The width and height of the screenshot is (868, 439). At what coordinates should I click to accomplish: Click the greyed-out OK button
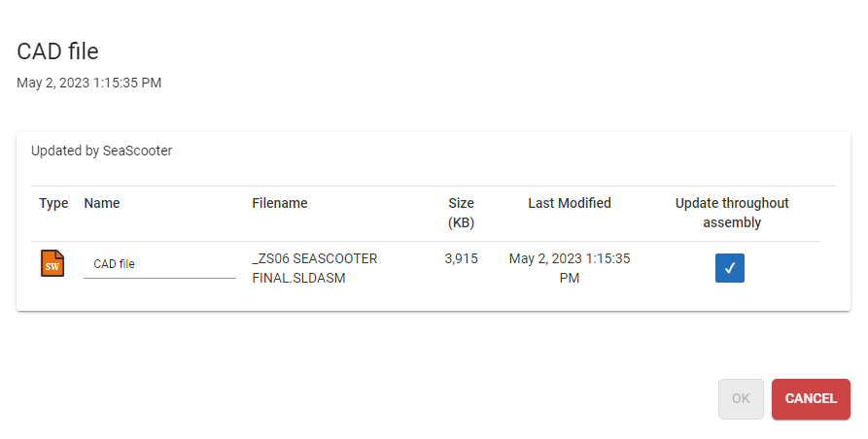pos(741,398)
